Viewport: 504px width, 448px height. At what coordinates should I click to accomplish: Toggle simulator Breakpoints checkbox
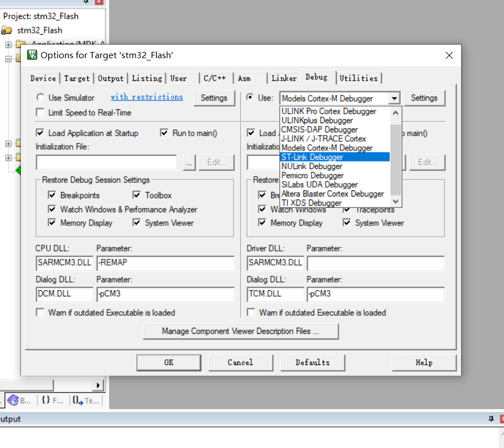click(x=52, y=195)
